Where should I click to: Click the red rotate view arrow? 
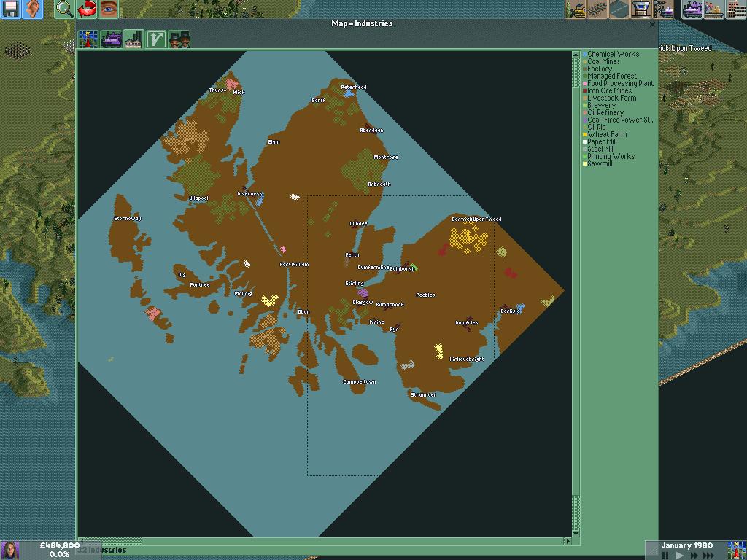[x=87, y=9]
